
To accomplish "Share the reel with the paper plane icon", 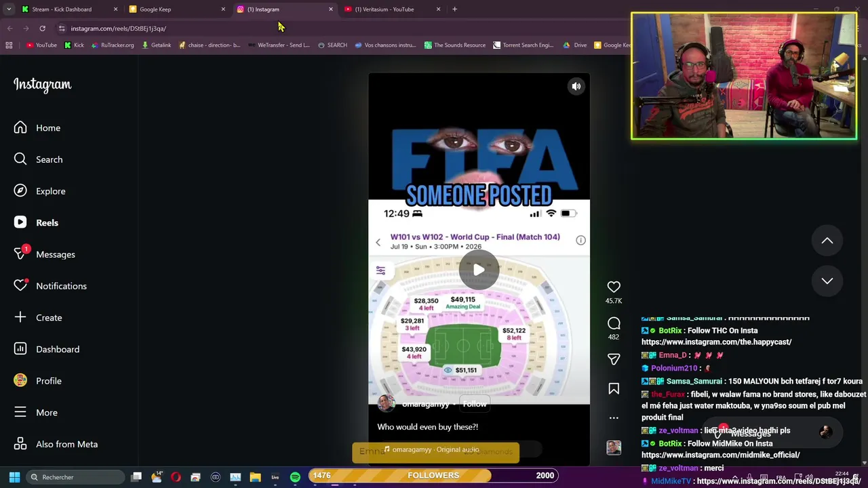I will tap(614, 359).
